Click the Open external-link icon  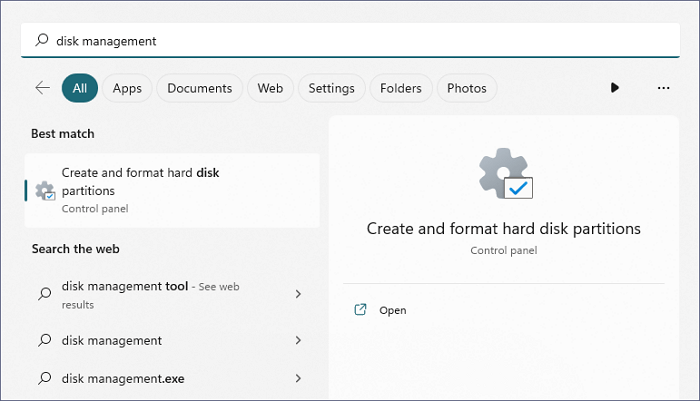pyautogui.click(x=361, y=310)
